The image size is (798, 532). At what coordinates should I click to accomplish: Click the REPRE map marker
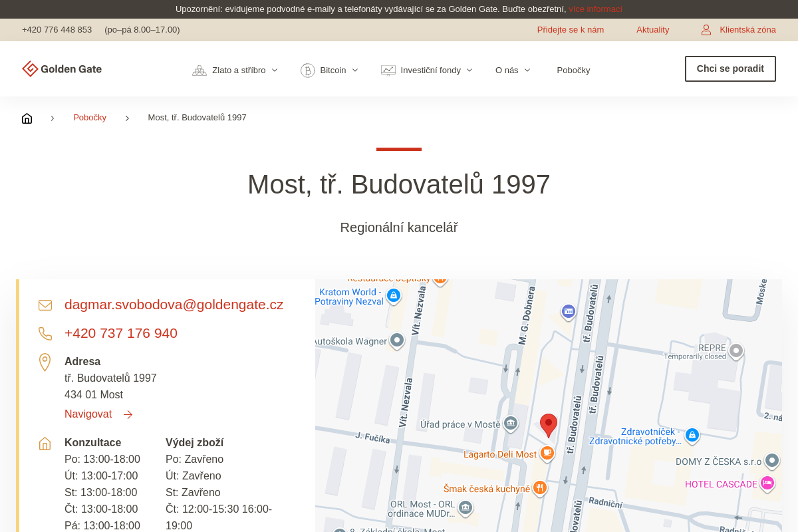(735, 350)
